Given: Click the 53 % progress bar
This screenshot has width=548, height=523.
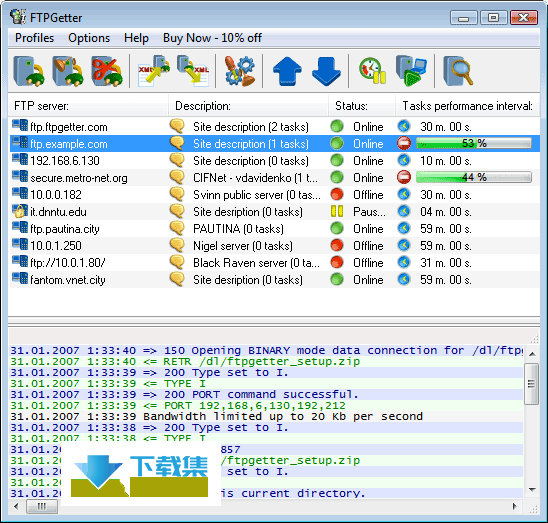Looking at the screenshot, I should 474,143.
